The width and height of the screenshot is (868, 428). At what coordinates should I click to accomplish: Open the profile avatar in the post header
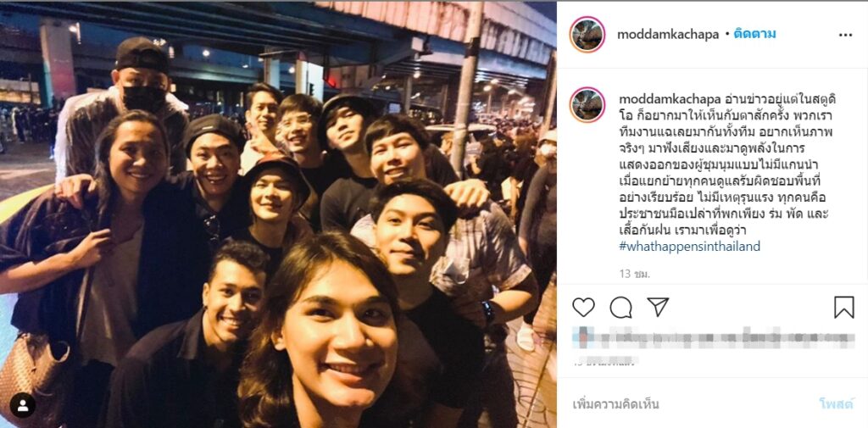(587, 35)
